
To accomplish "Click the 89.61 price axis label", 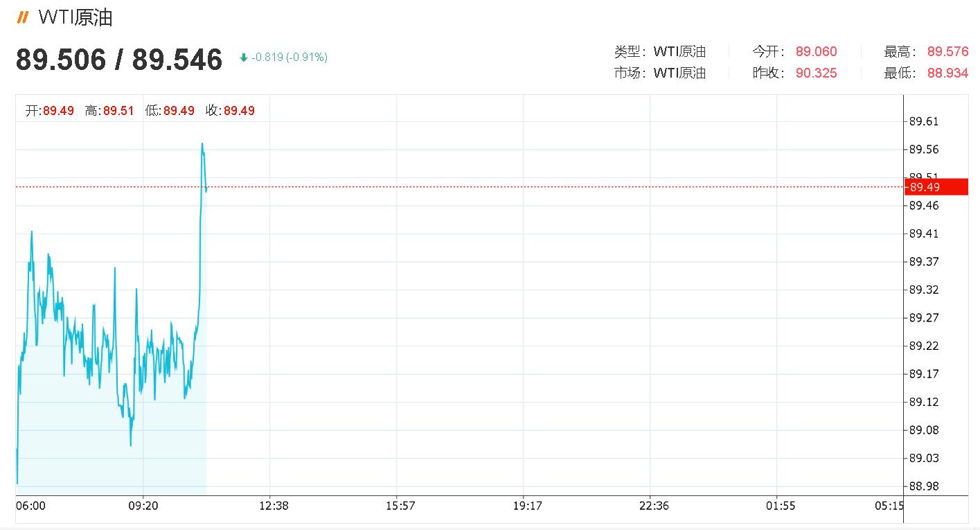I will click(x=924, y=121).
